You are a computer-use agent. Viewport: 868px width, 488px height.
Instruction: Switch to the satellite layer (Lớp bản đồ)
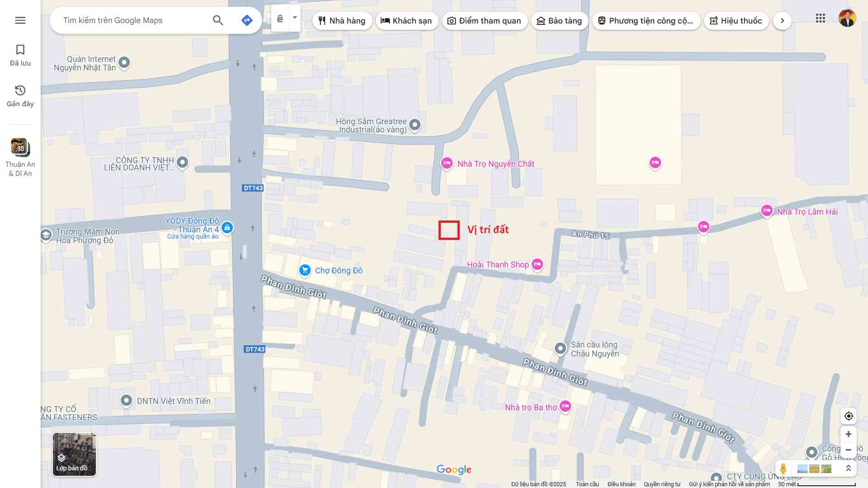tap(74, 454)
